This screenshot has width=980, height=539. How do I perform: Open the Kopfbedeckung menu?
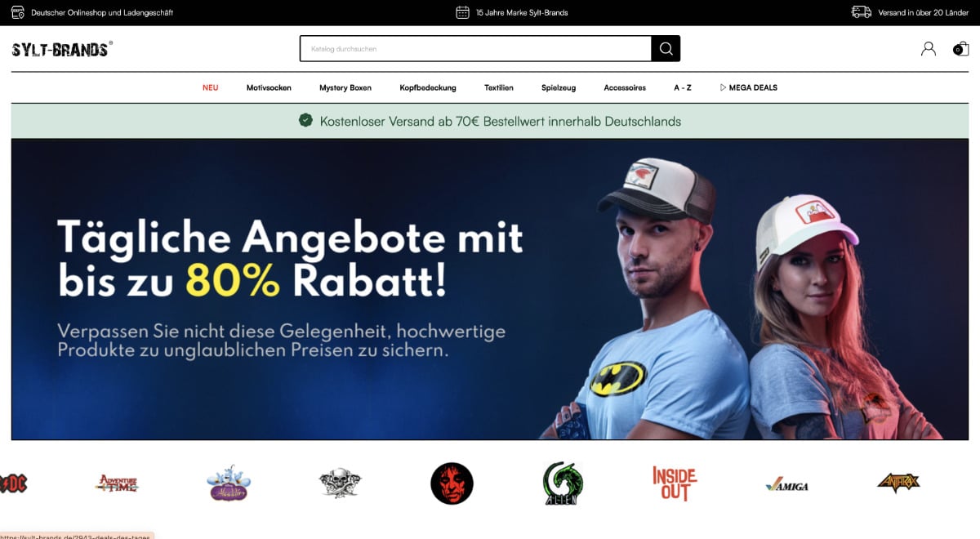428,87
